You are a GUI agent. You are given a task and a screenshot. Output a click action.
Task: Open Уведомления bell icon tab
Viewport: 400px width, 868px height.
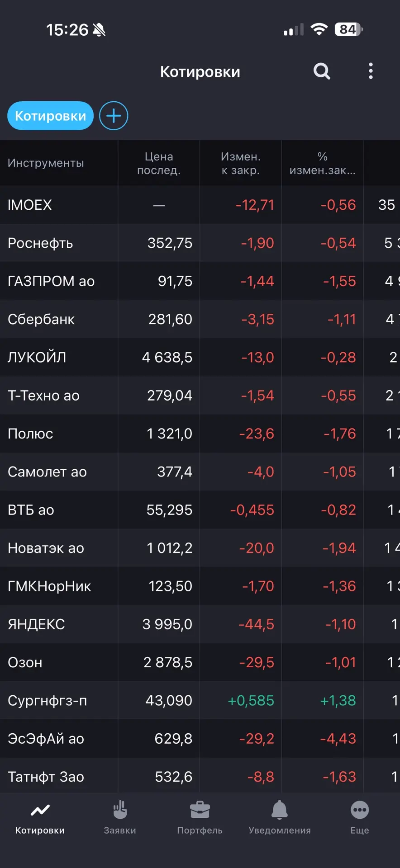click(280, 810)
